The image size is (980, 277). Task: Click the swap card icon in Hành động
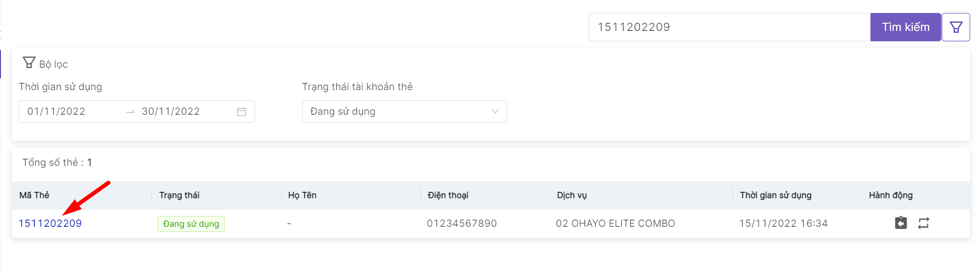coord(923,223)
